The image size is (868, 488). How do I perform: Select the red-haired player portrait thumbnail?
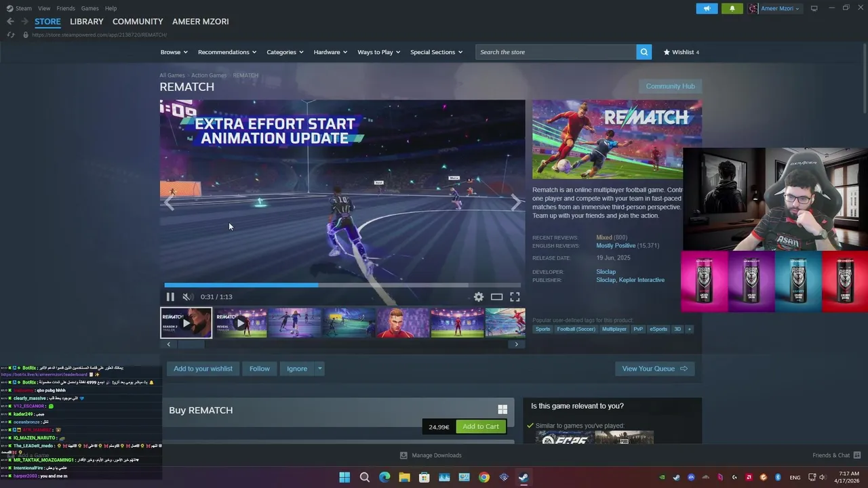click(x=403, y=323)
